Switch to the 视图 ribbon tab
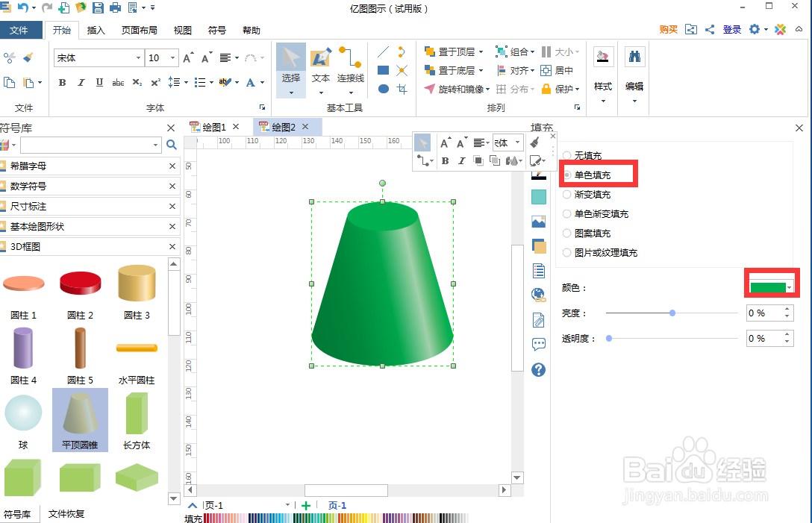 point(182,30)
